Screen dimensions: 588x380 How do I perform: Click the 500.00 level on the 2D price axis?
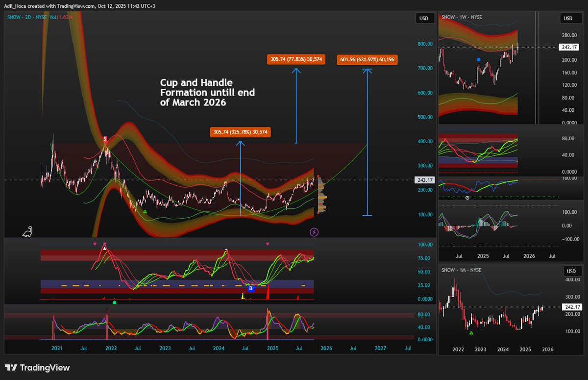(425, 117)
